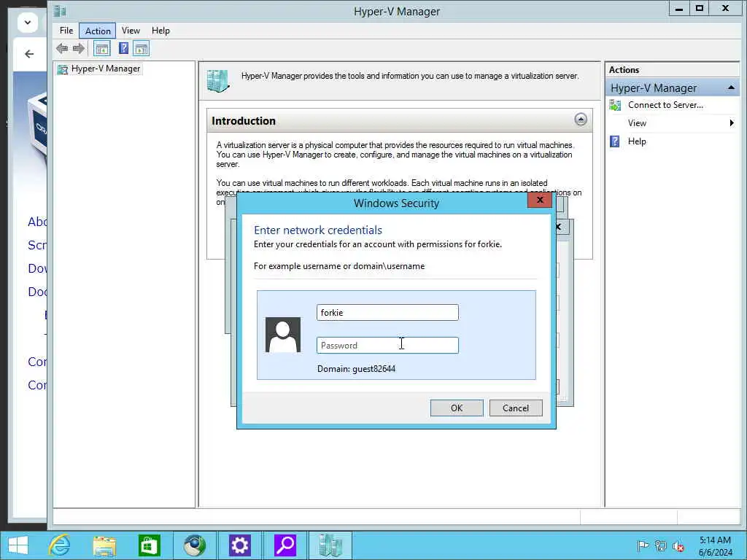
Task: Collapse the Introduction section
Action: pyautogui.click(x=580, y=120)
